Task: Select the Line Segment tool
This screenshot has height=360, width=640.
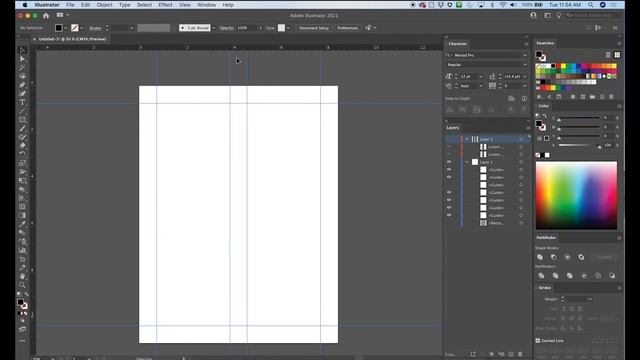Action: tap(22, 111)
